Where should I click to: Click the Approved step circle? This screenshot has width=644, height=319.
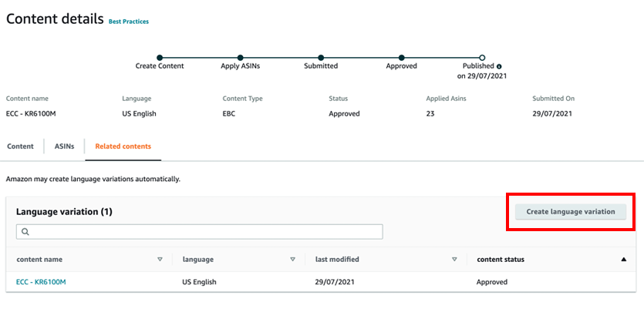pyautogui.click(x=401, y=57)
